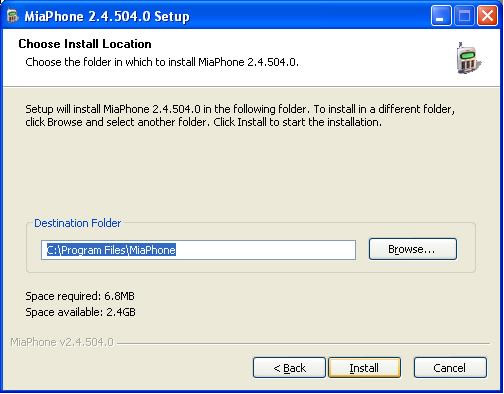Click the 'Choose Install Location' heading

pyautogui.click(x=85, y=44)
